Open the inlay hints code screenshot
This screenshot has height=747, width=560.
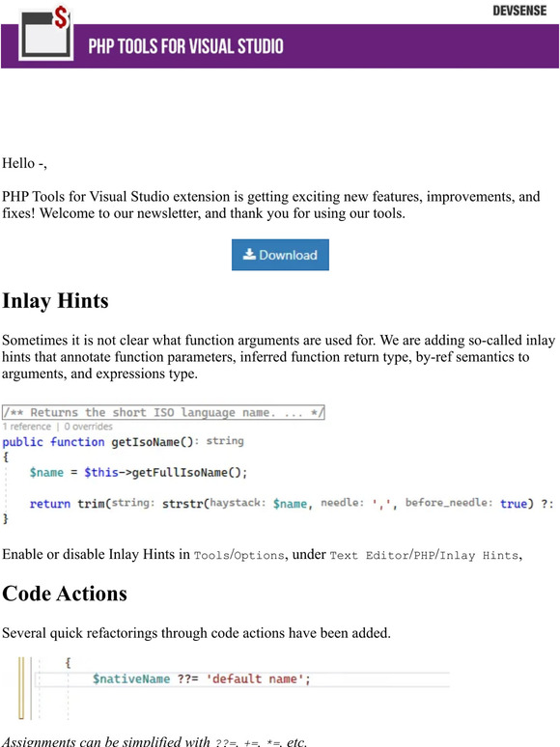coord(278,465)
